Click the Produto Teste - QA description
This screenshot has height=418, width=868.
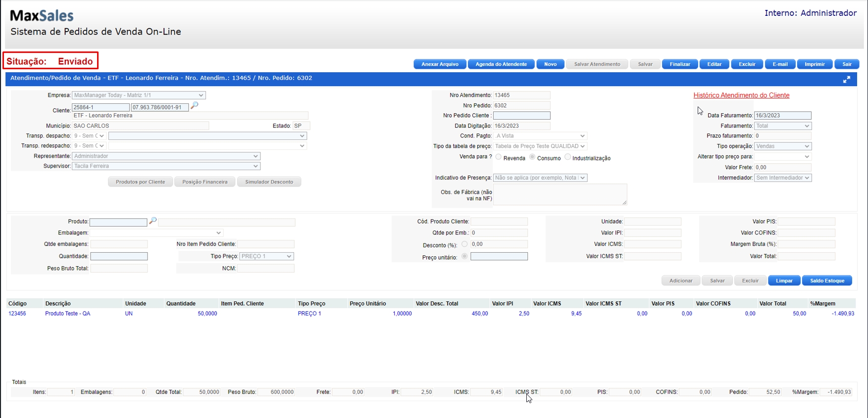coord(68,314)
